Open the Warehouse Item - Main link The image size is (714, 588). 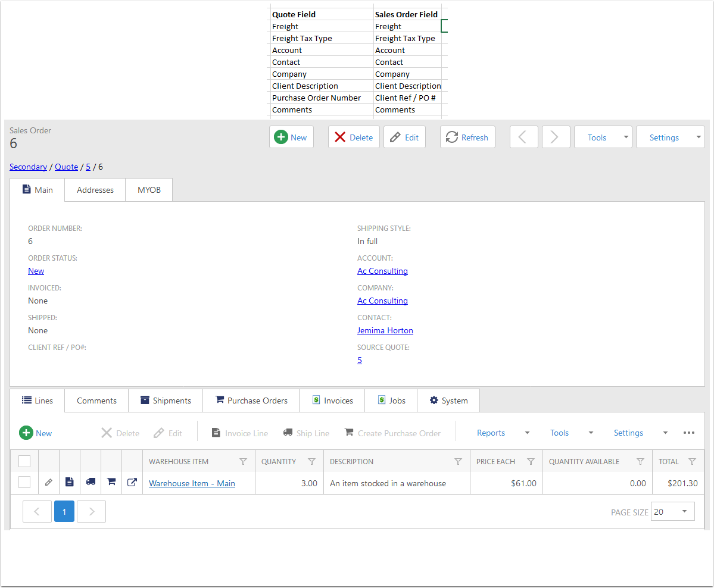point(192,483)
